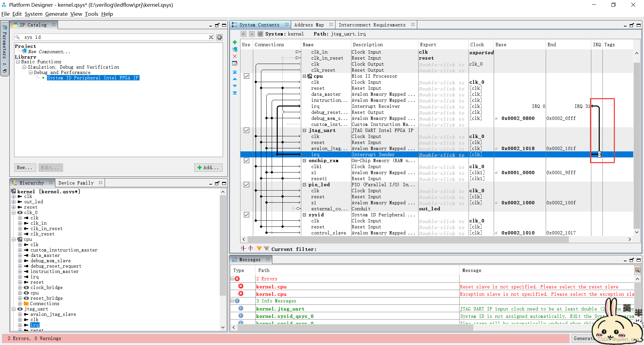This screenshot has height=345, width=644.
Task: Click the first error icon for kernel.cpu
Action: pos(241,286)
